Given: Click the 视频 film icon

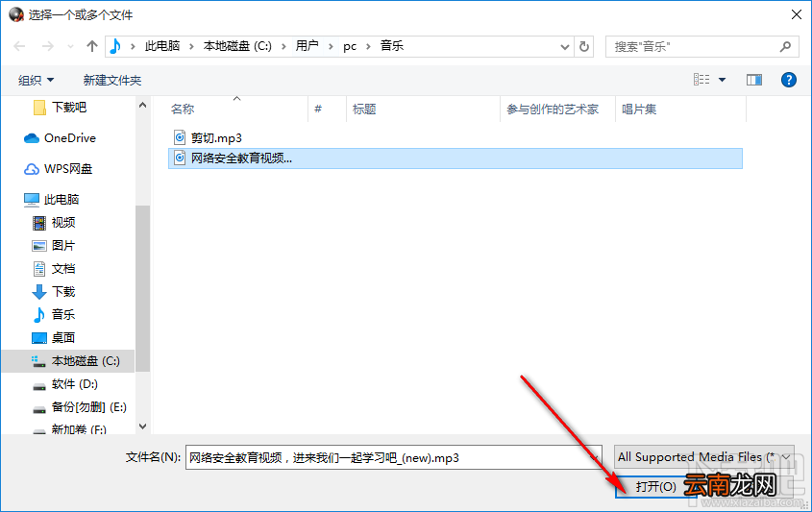Looking at the screenshot, I should tap(39, 223).
